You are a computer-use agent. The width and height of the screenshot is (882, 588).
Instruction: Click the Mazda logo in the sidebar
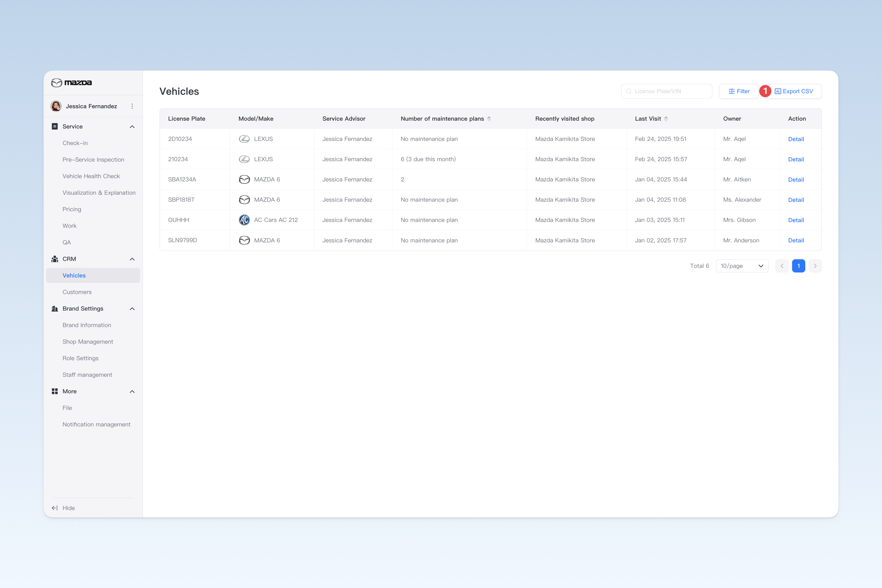tap(71, 83)
